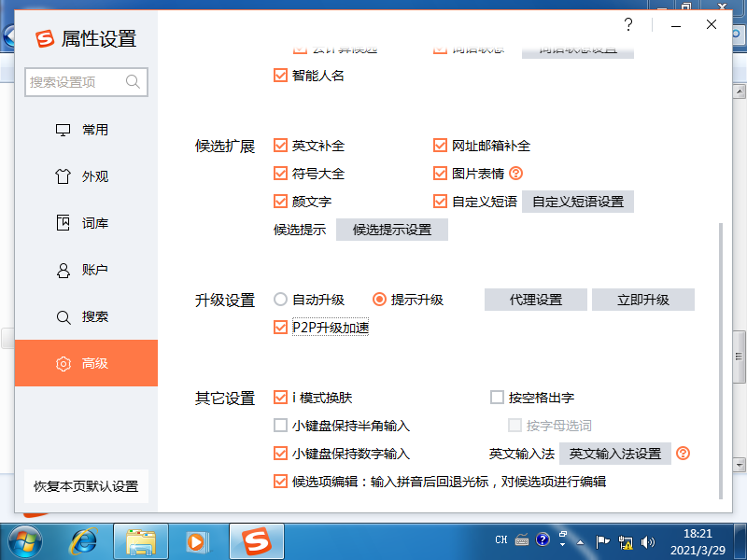
Task: Click background window scroll up arrow
Action: (x=740, y=91)
